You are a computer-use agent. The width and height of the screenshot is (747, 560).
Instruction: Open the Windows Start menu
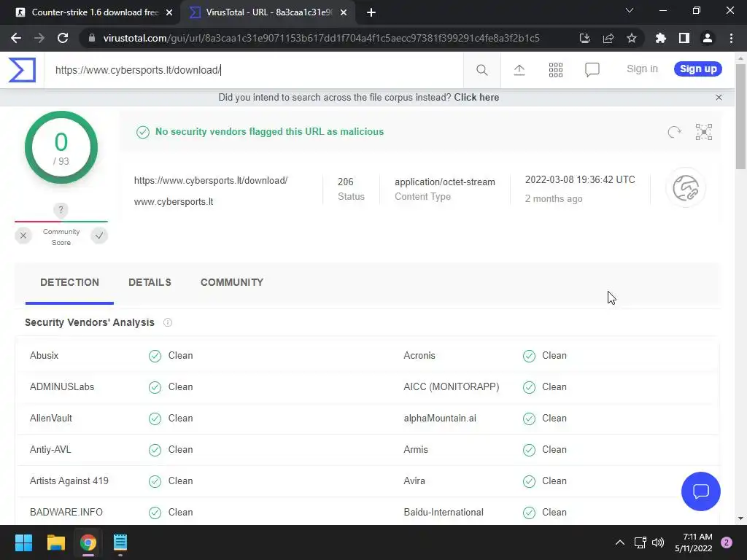(x=23, y=542)
